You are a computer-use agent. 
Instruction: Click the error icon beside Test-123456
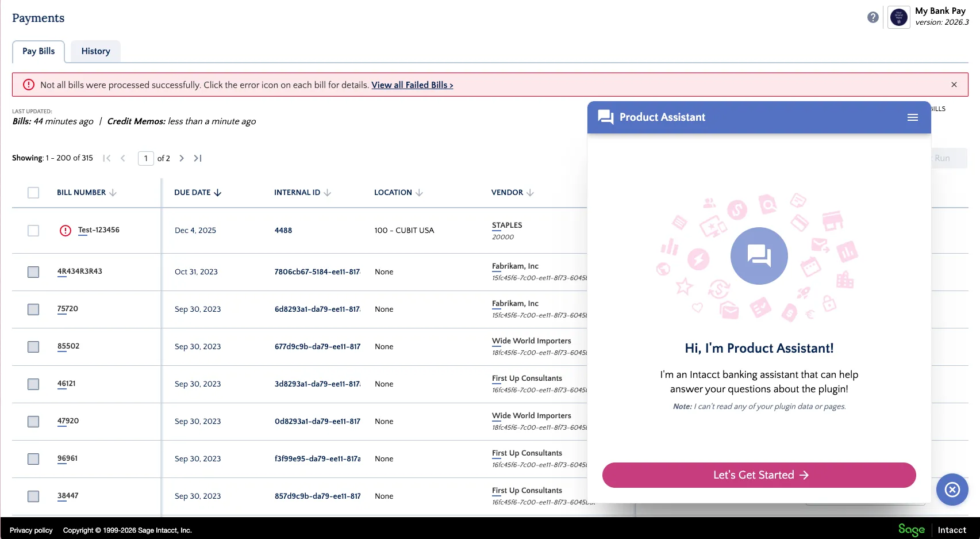(x=66, y=231)
